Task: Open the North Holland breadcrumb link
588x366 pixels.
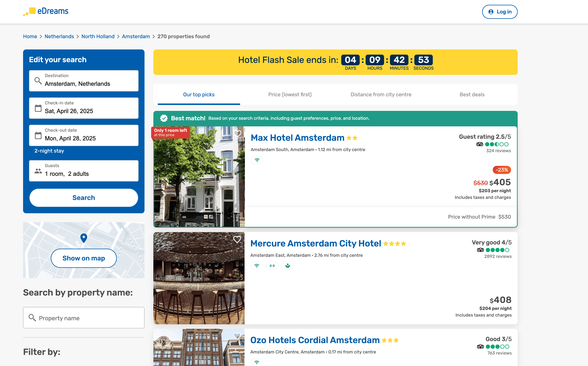Action: pyautogui.click(x=98, y=36)
